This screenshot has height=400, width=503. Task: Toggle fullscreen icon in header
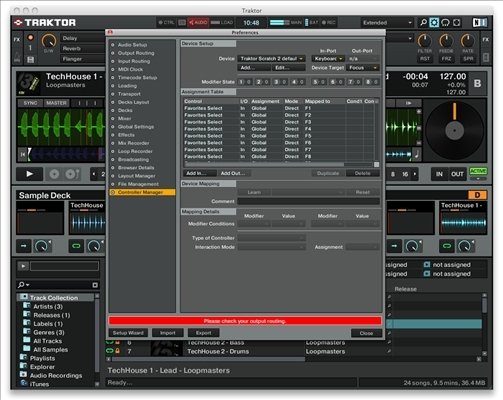pos(457,23)
